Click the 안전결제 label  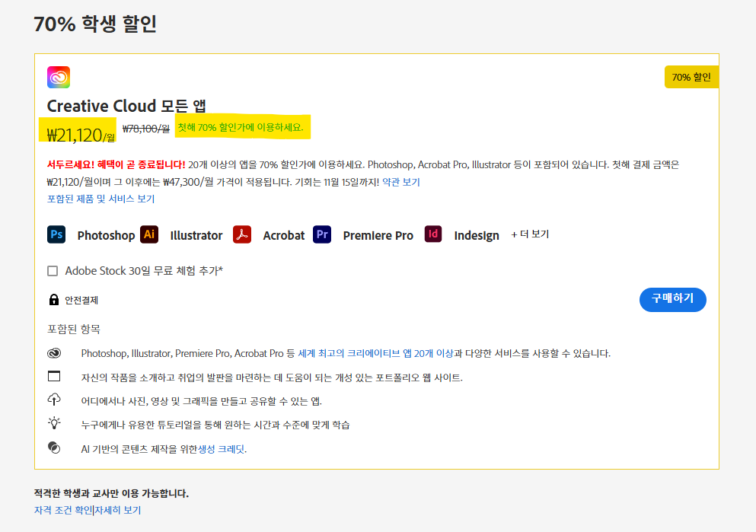point(81,300)
